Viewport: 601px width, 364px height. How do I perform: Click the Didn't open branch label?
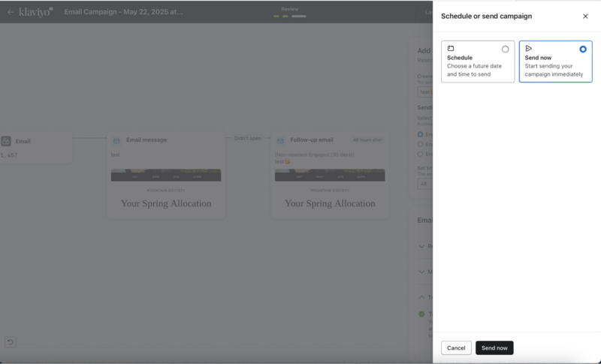point(248,138)
